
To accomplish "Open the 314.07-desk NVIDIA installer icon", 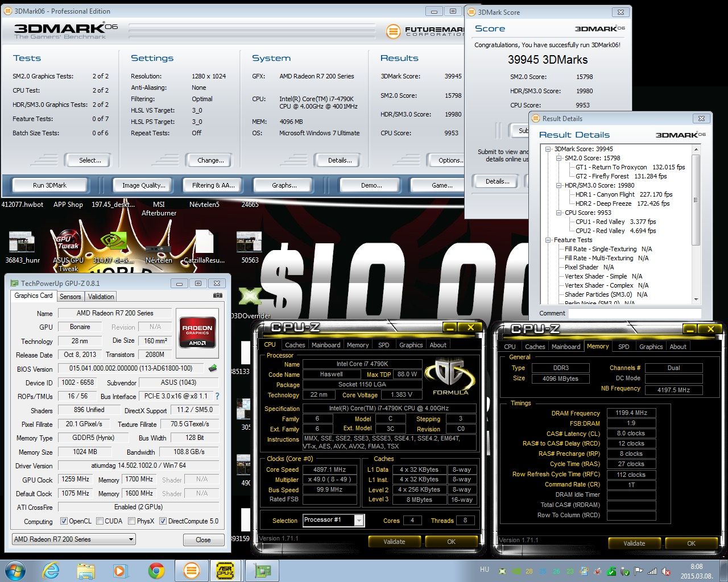I will click(114, 248).
